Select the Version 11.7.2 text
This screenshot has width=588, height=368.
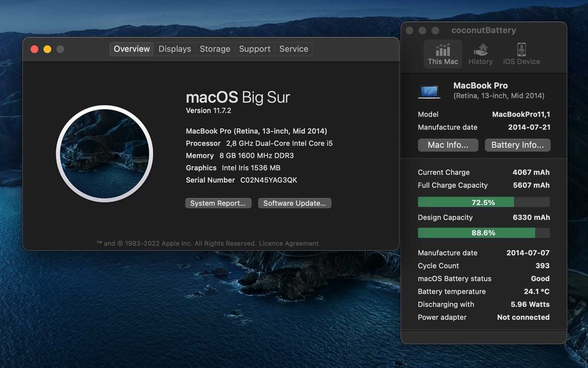[209, 111]
